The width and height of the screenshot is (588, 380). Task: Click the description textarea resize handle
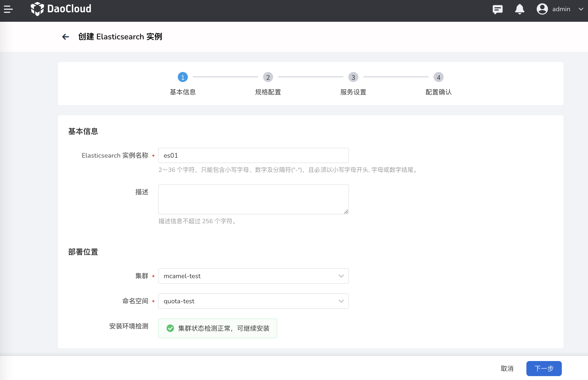coord(346,212)
